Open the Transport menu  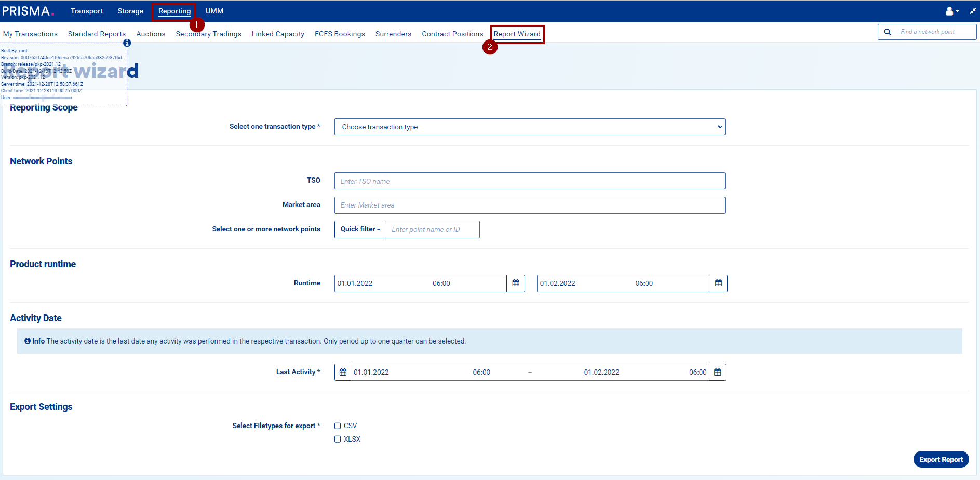pos(87,11)
